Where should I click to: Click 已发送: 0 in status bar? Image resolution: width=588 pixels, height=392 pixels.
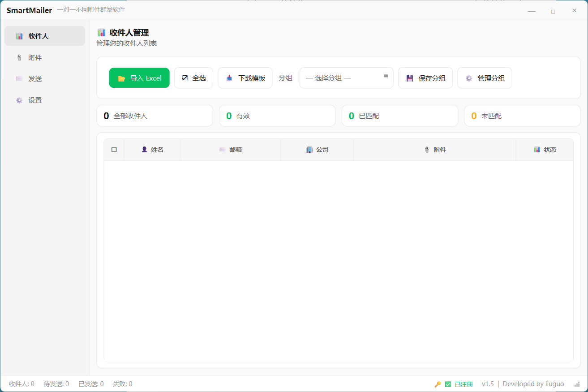click(91, 384)
